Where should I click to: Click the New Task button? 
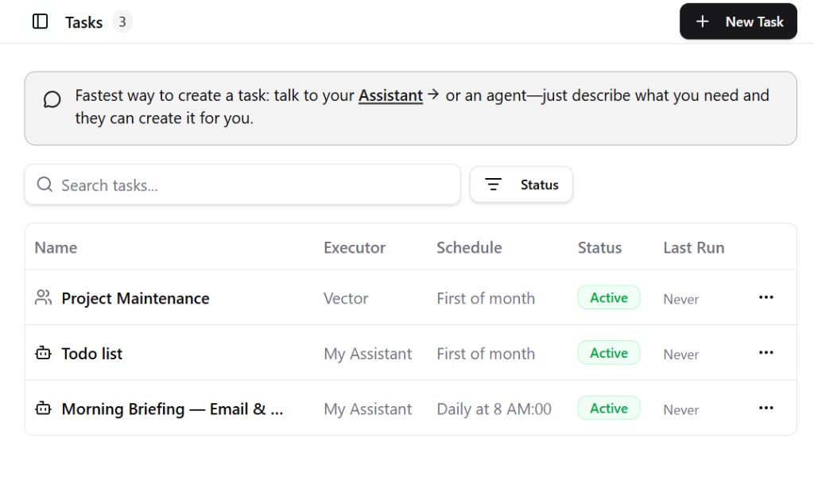pos(738,21)
